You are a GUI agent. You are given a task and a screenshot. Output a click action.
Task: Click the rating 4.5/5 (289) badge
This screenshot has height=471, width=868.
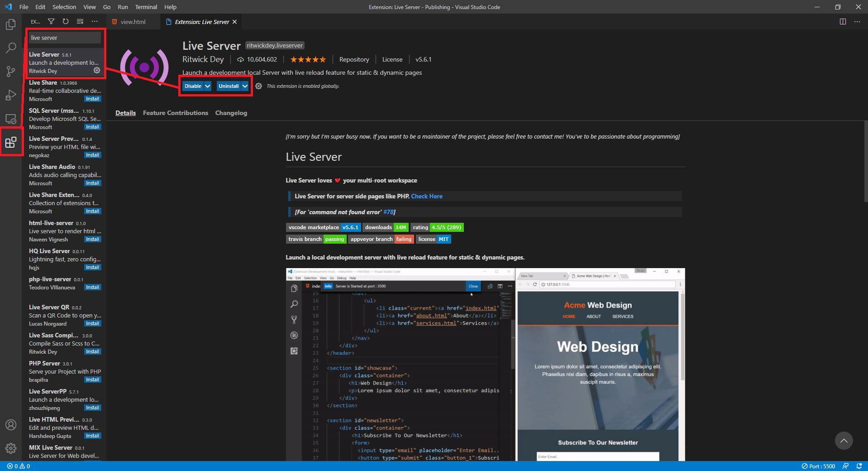[437, 227]
